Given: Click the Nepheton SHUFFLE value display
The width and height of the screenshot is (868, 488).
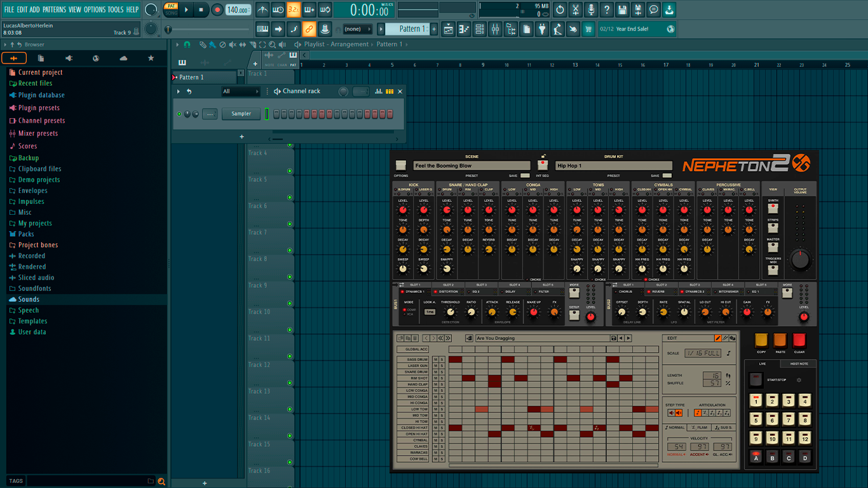Looking at the screenshot, I should [712, 383].
